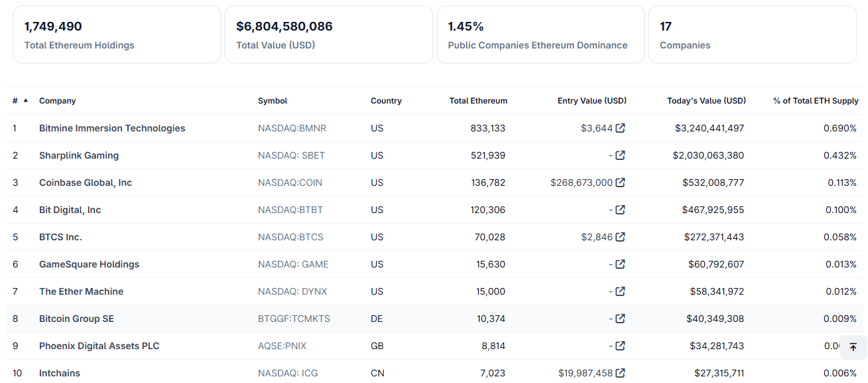Select the Total Ethereum Holdings card
Screen dimensions: 868x383
[x=117, y=35]
